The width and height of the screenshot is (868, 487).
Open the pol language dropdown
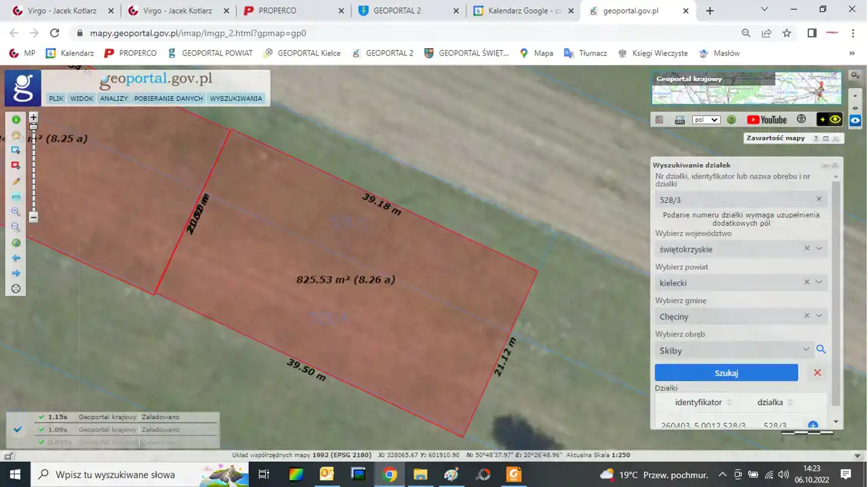coord(706,120)
